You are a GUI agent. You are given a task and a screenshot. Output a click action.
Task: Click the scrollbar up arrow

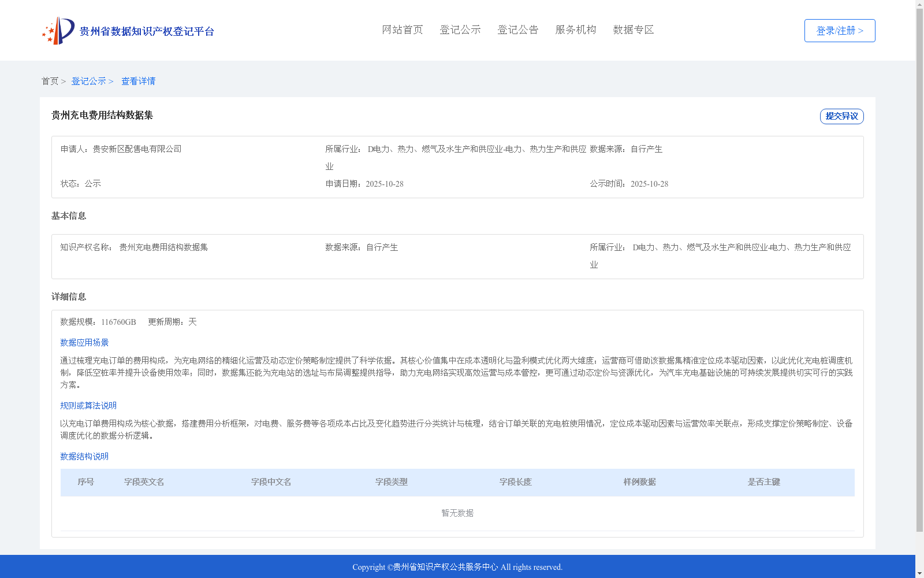coord(920,4)
